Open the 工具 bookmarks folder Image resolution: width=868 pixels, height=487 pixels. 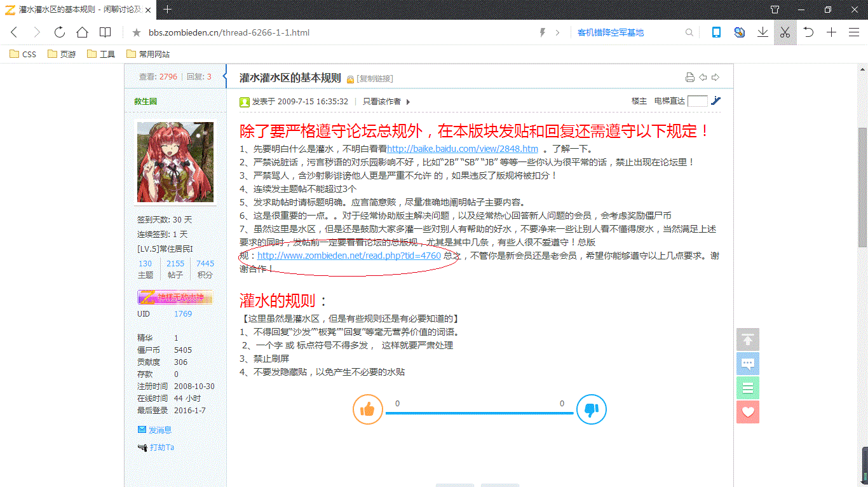pyautogui.click(x=101, y=54)
